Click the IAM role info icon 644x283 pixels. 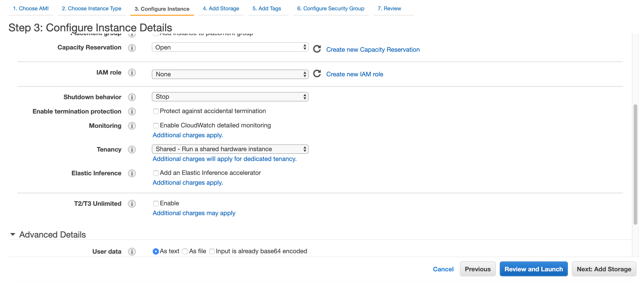pyautogui.click(x=132, y=73)
